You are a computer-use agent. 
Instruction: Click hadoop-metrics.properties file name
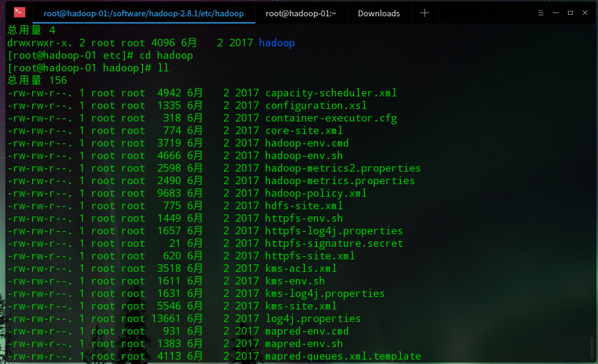340,181
